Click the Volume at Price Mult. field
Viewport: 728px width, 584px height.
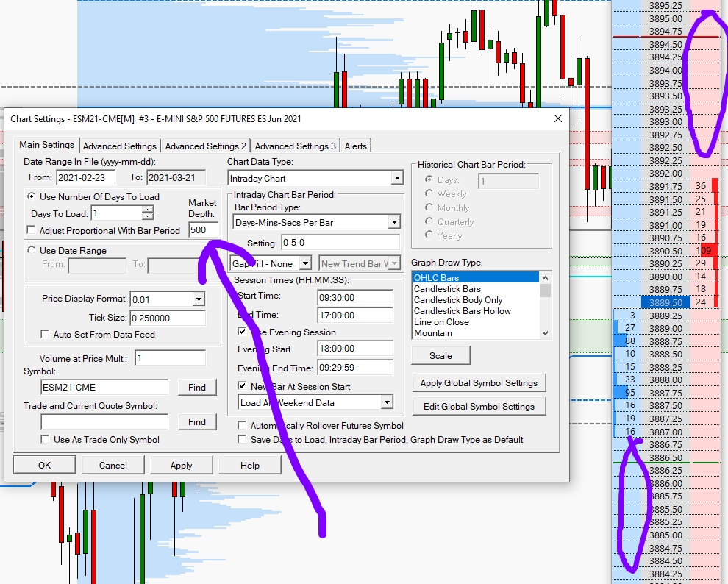(x=171, y=358)
